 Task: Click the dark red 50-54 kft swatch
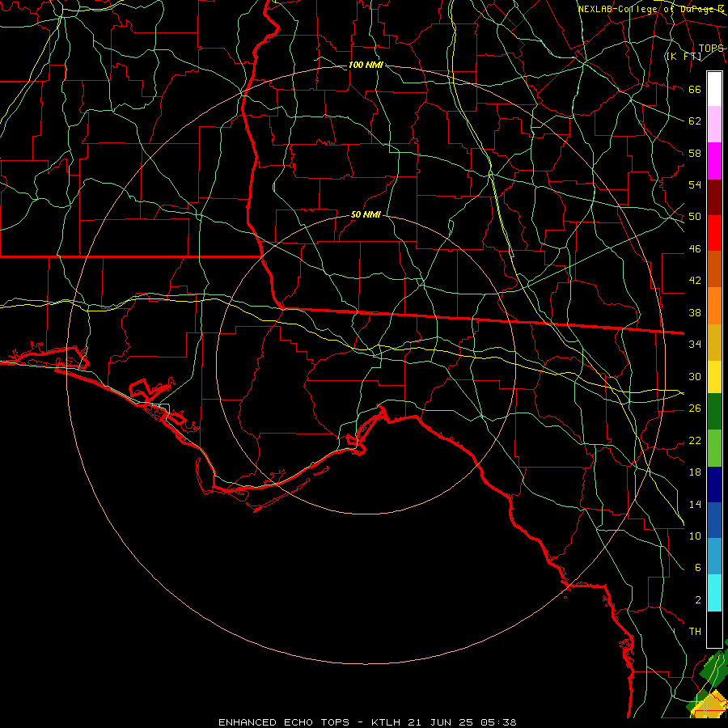coord(714,198)
